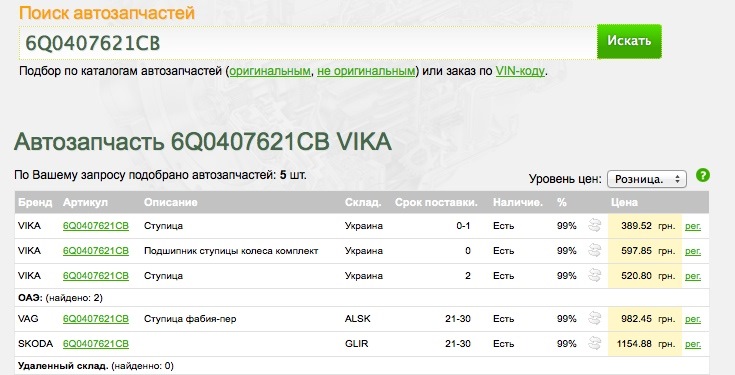Focus the part number search field
This screenshot has width=735, height=375.
[x=308, y=43]
